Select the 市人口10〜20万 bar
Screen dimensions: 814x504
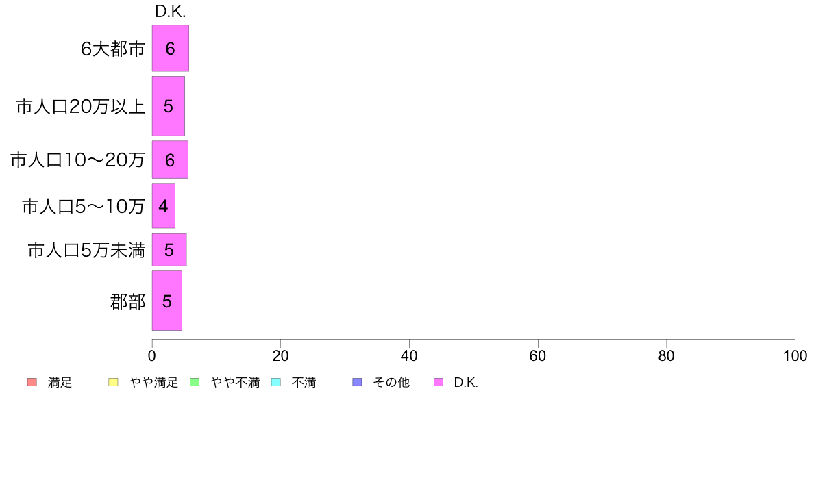coord(170,160)
